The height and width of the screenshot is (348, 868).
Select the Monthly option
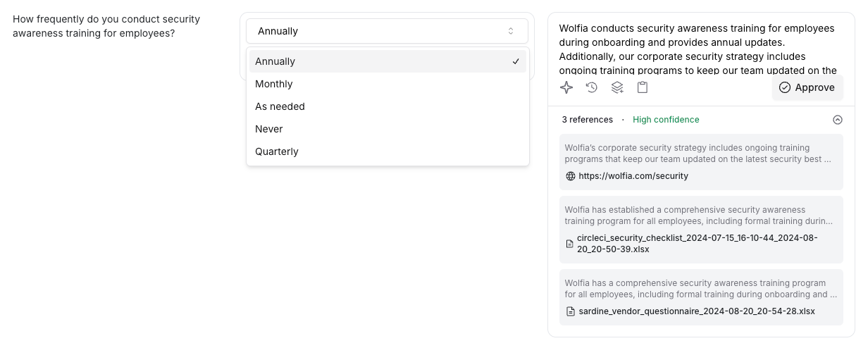point(274,84)
